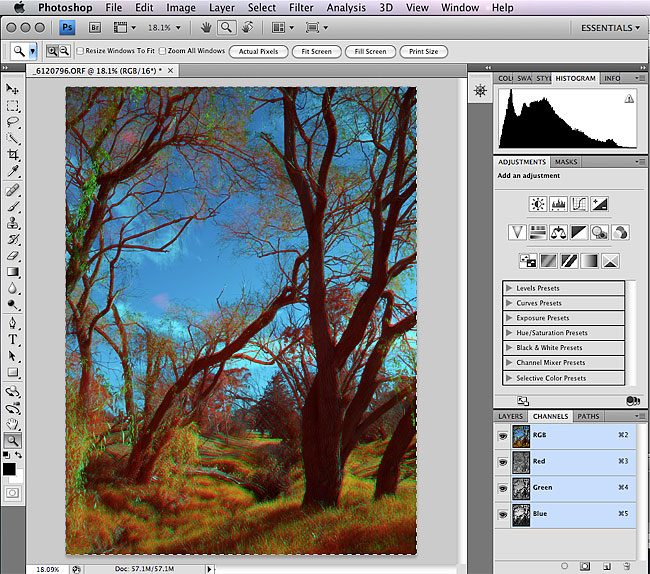Add a Curves adjustment
The width and height of the screenshot is (650, 574).
tap(579, 204)
